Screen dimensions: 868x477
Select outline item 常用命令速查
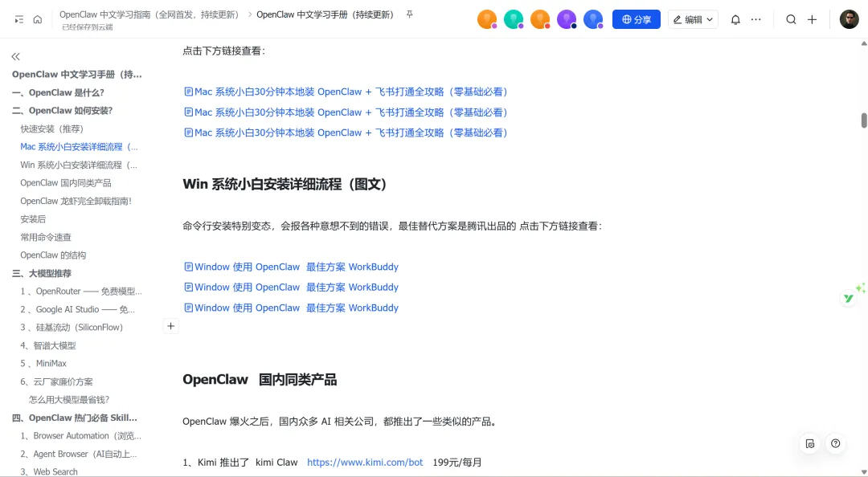click(x=45, y=237)
